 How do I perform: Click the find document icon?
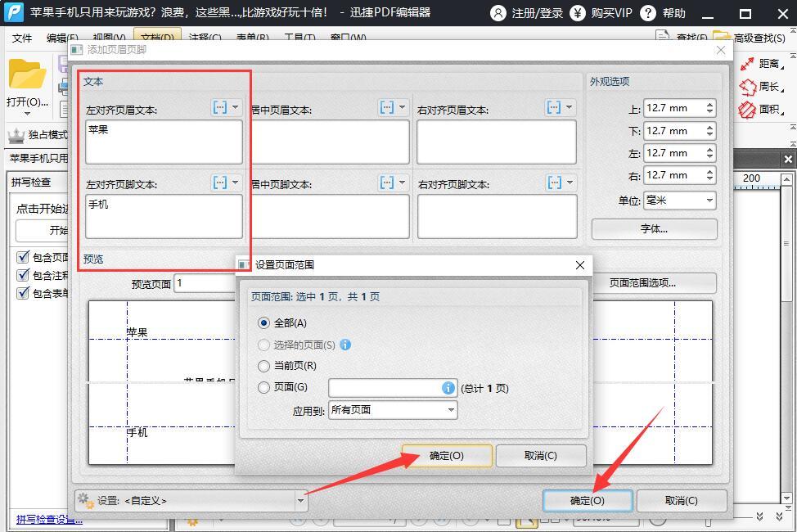662,37
